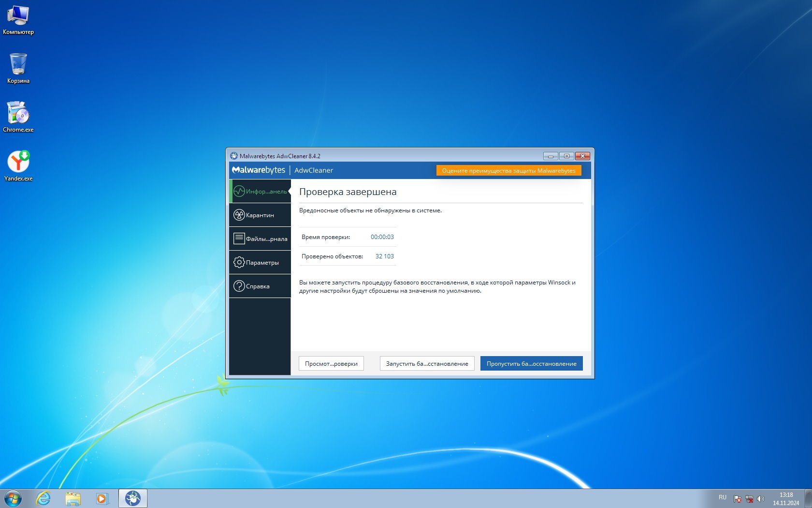
Task: Open the Quarantine (Карантин) sidebar section
Action: click(x=260, y=215)
